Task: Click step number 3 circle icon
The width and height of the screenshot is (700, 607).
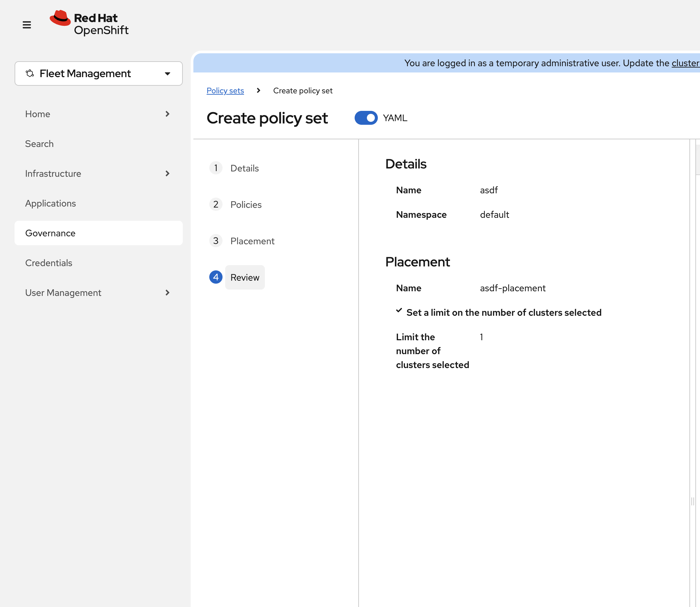Action: pyautogui.click(x=216, y=241)
